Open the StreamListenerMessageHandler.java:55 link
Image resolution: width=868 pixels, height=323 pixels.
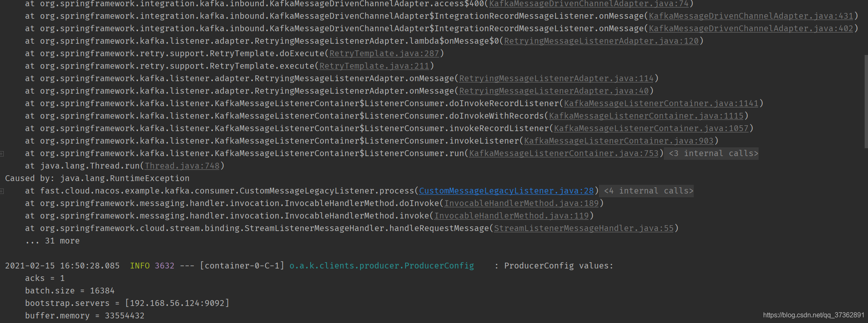pos(584,229)
